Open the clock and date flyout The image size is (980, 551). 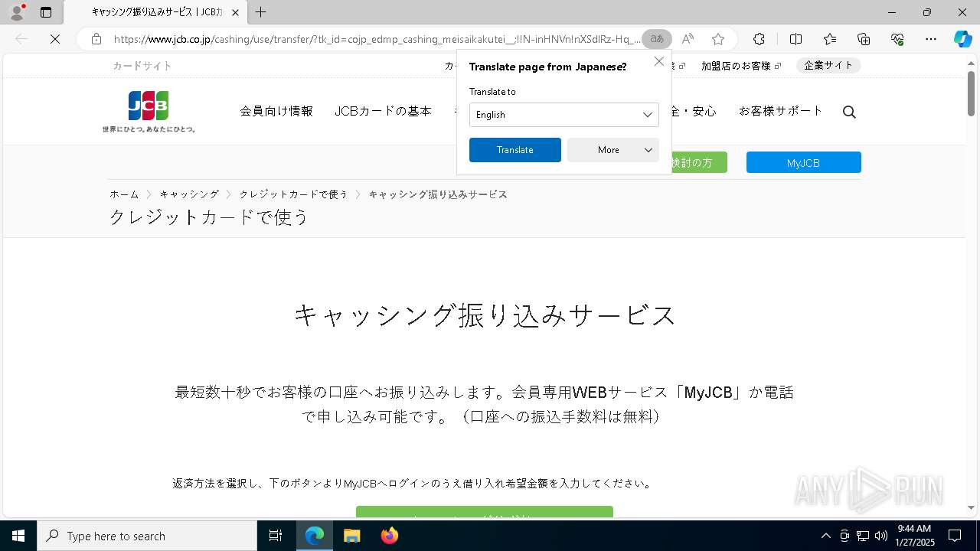click(914, 536)
